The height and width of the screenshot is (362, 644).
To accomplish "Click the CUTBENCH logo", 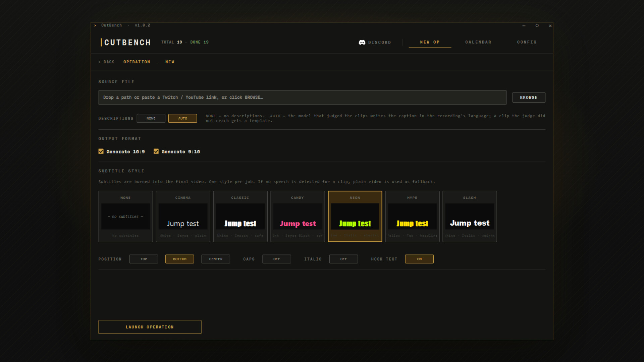I will [125, 43].
